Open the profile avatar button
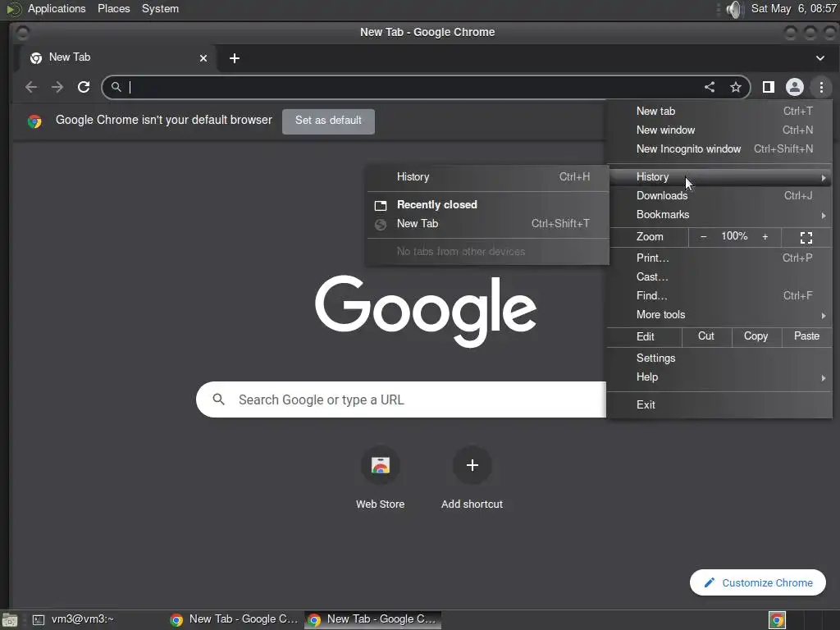This screenshot has height=630, width=840. (x=794, y=87)
